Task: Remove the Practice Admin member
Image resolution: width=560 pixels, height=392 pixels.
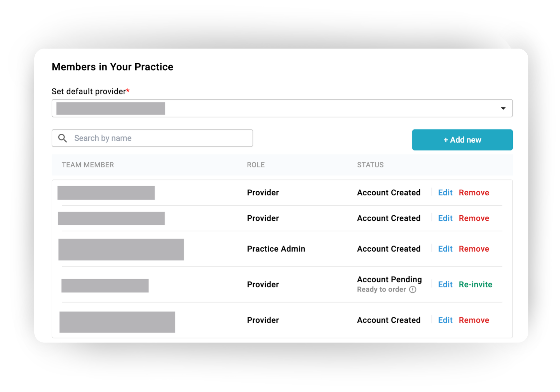Action: coord(474,249)
